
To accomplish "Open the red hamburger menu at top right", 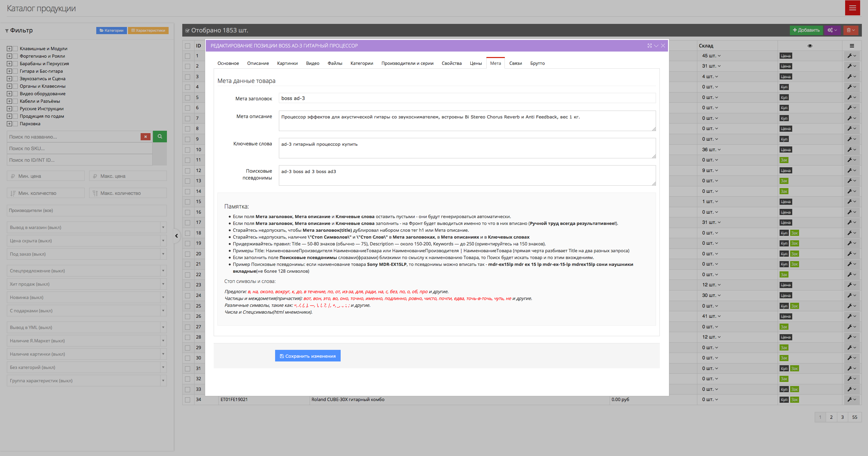I will (852, 8).
